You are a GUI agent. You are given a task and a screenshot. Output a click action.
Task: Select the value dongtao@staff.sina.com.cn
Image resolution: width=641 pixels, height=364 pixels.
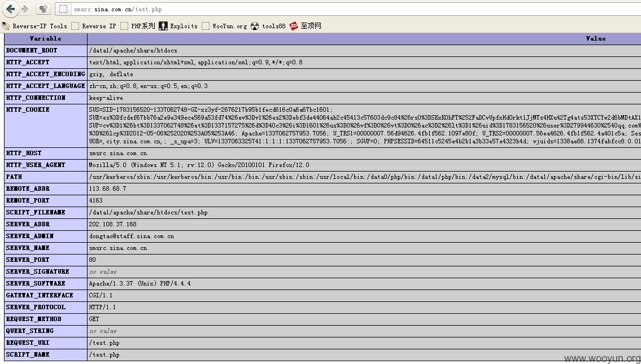pyautogui.click(x=132, y=236)
